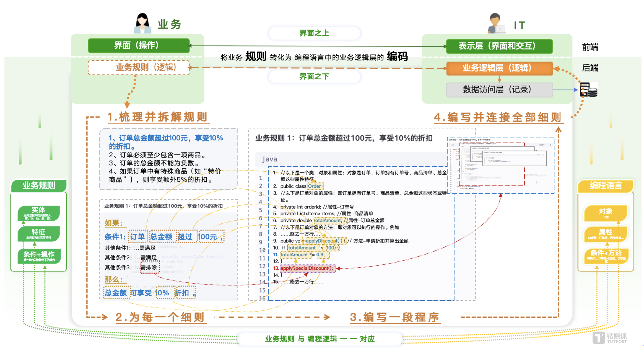Click the green 表示层（界面和交互）box
The width and height of the screenshot is (644, 356).
tap(500, 46)
